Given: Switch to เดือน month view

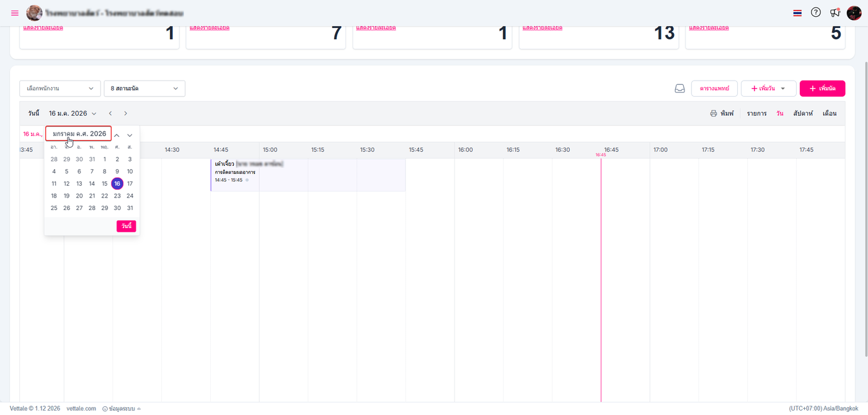Looking at the screenshot, I should coord(830,113).
